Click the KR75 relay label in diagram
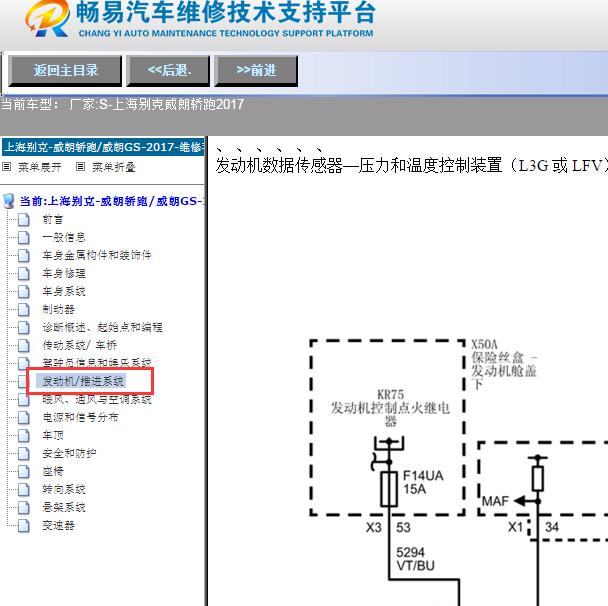The image size is (608, 606). 390,408
